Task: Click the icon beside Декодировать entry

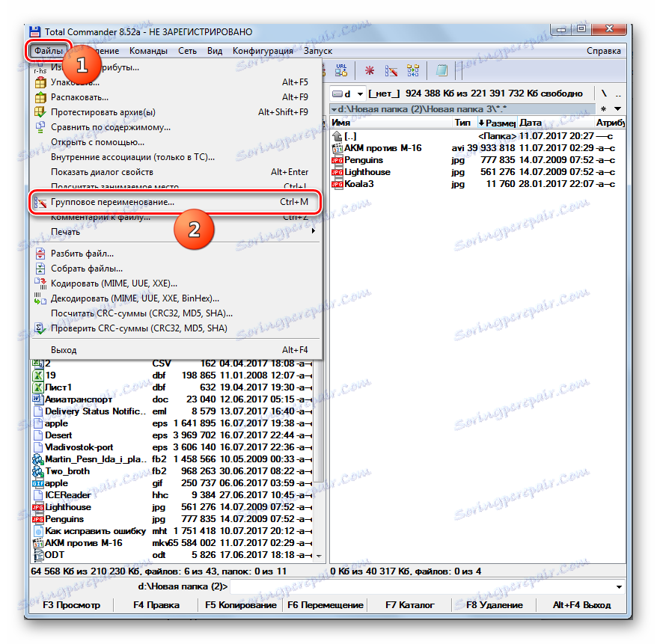Action: tap(40, 298)
